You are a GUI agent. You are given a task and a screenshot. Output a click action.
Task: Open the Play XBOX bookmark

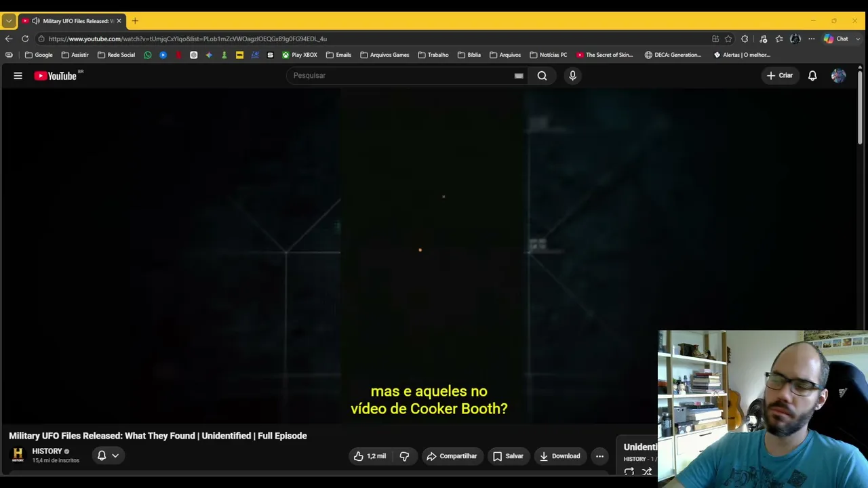300,55
